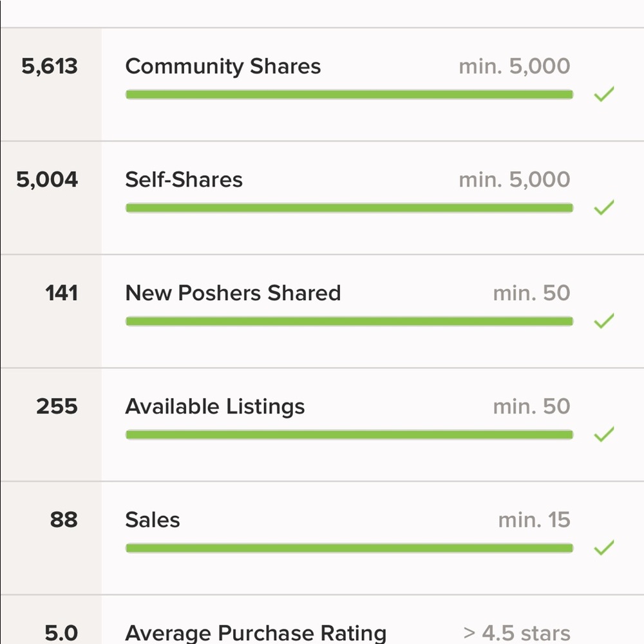Select the Sales progress bar
644x644 pixels.
coord(350,548)
